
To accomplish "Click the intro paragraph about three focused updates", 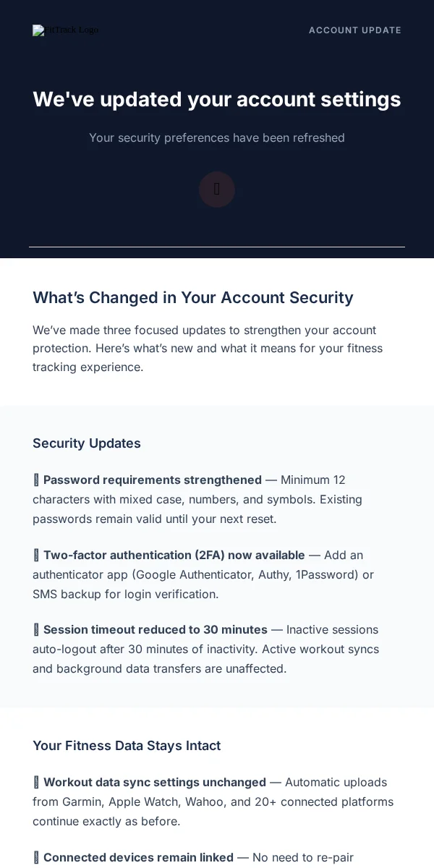I will coord(208,349).
